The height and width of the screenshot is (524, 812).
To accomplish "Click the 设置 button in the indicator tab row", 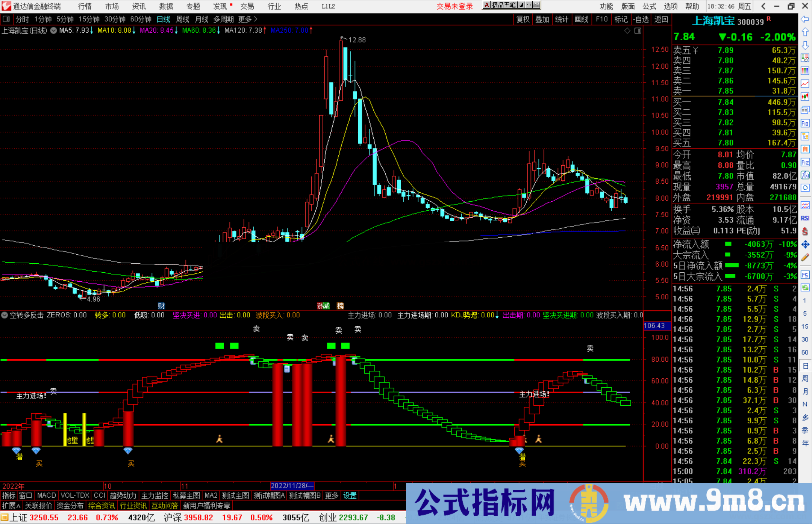I will (x=349, y=495).
